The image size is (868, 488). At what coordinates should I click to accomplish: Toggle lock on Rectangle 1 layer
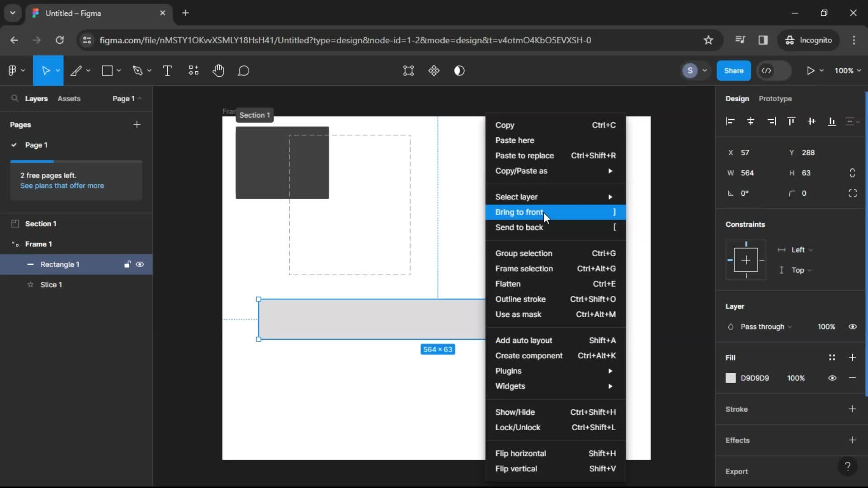point(127,264)
